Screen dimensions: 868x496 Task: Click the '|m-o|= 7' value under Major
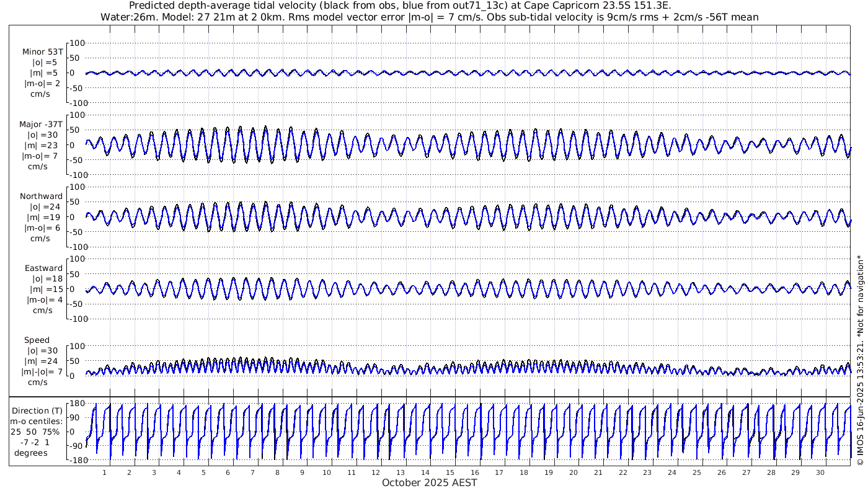(41, 156)
